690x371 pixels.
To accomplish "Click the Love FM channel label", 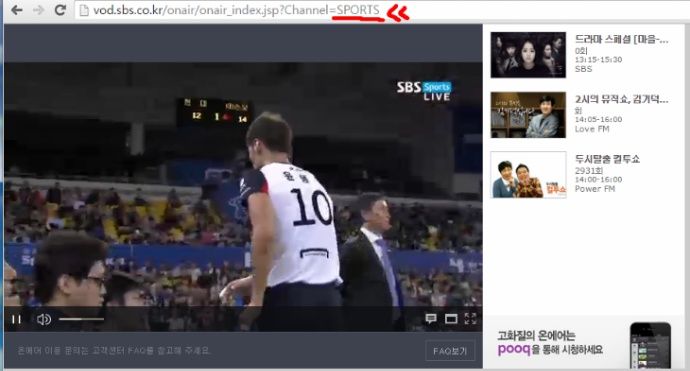I will click(592, 129).
